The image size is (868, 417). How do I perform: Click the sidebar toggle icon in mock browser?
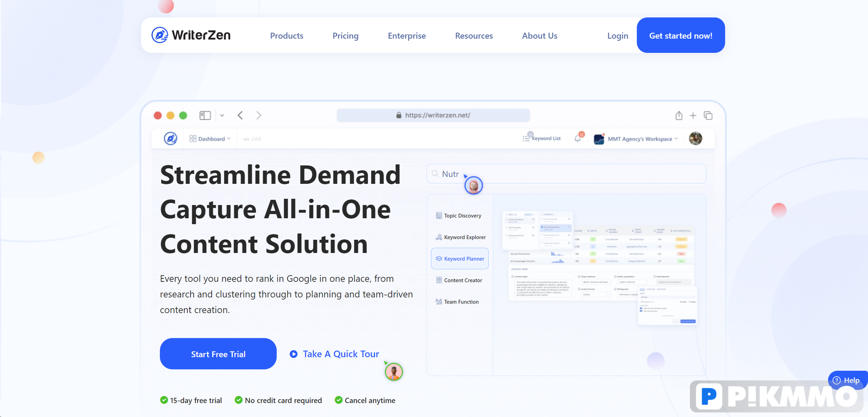(205, 115)
